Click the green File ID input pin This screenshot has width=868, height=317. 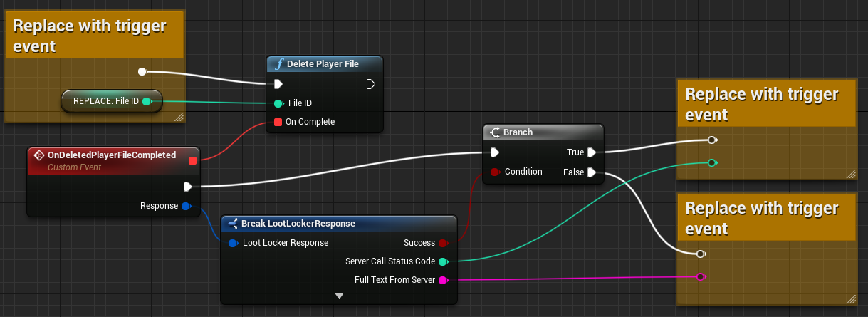click(278, 103)
